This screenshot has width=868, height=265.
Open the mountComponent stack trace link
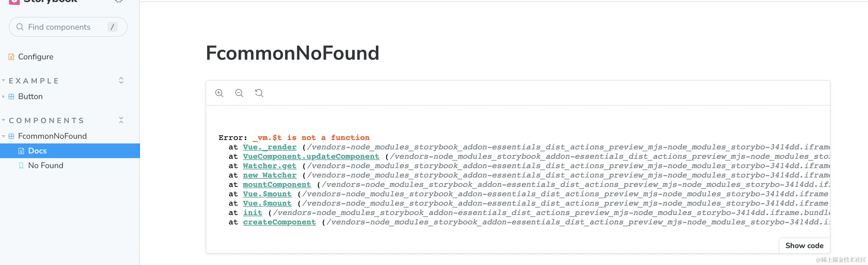pos(277,185)
